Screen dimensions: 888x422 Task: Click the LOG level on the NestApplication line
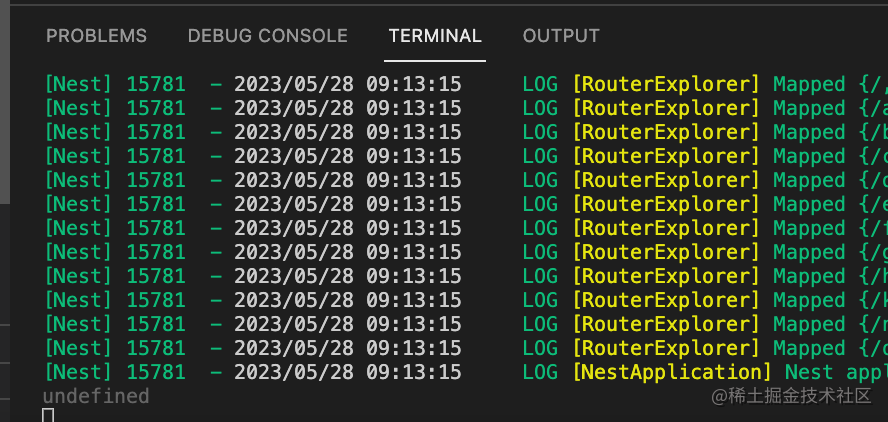click(540, 372)
